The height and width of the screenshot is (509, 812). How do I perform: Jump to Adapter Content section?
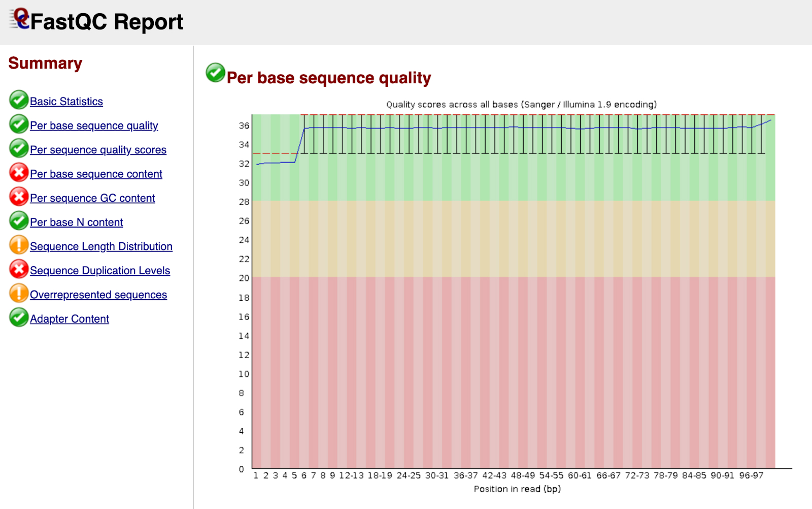coord(70,319)
